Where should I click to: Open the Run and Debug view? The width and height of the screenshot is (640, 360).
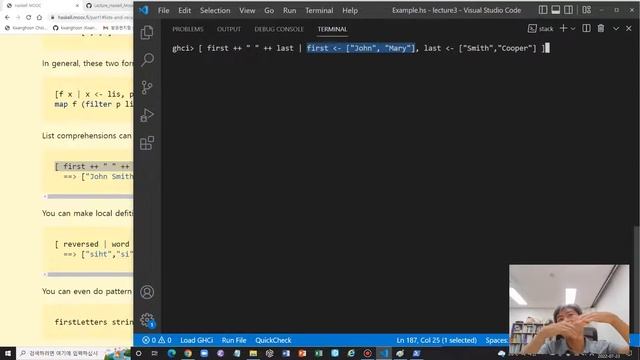pos(147,115)
